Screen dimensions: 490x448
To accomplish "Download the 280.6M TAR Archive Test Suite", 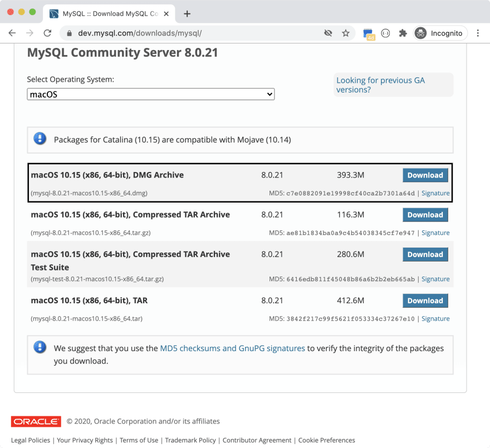I will (x=425, y=254).
